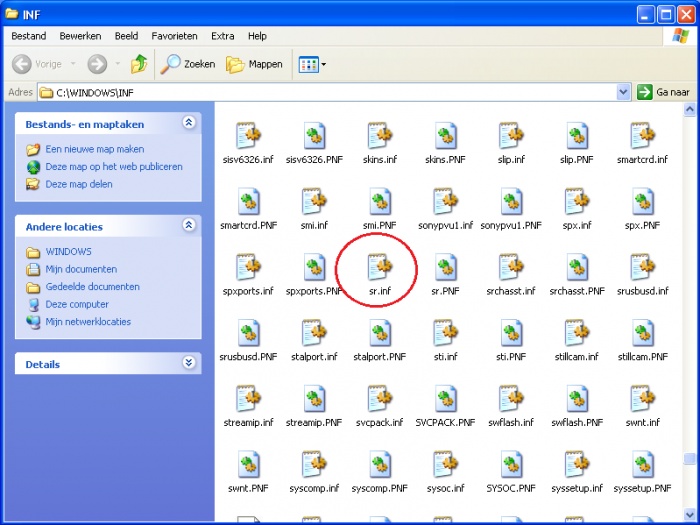Select sonypvu1.PNF file icon
Screen dimensions: 700x525
click(511, 202)
